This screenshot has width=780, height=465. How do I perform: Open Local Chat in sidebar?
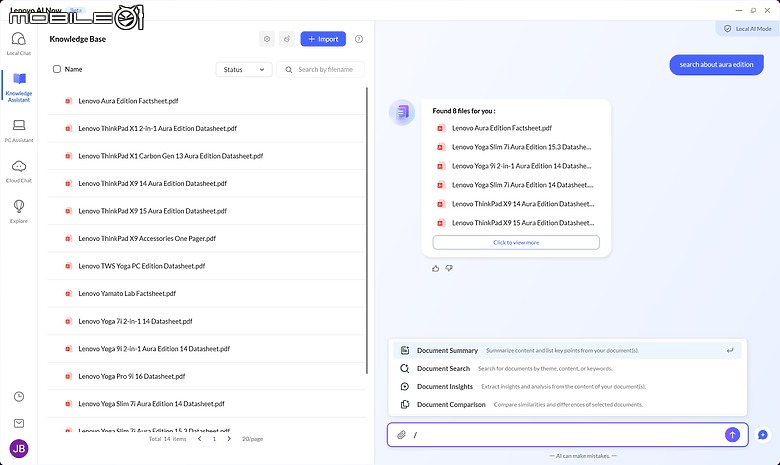[x=18, y=43]
